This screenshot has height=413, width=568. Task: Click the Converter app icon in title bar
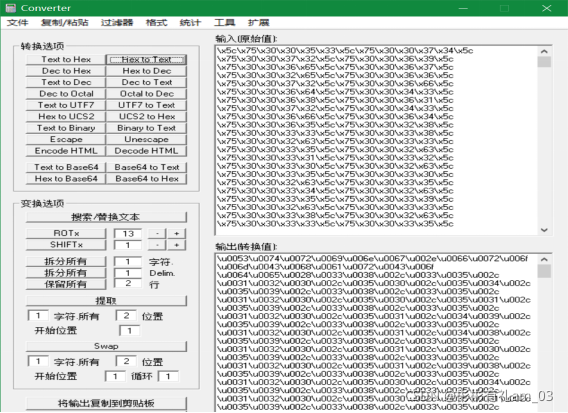[11, 8]
